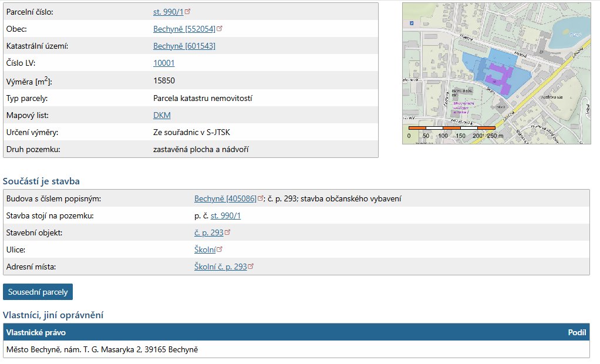Follow the Školní street link
The width and height of the screenshot is (600, 364).
[205, 250]
